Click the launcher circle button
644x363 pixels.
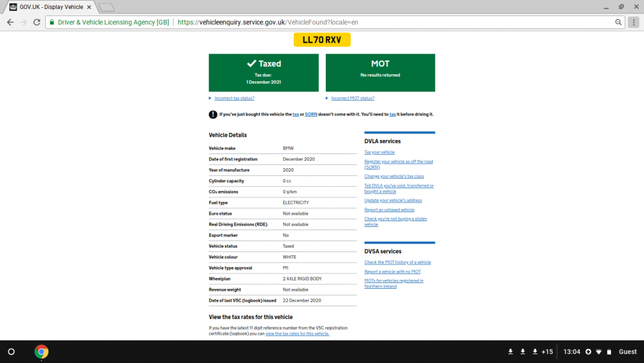coord(12,351)
